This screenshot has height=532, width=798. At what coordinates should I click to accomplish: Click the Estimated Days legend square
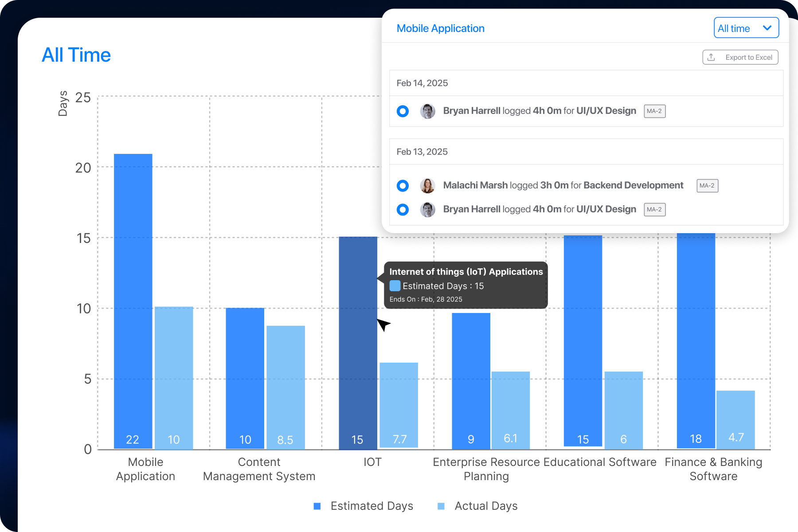click(317, 505)
